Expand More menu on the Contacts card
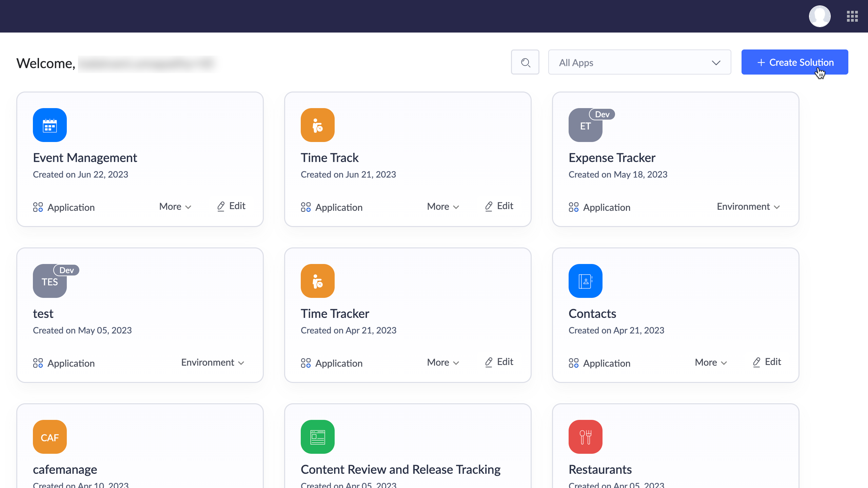Viewport: 868px width, 488px height. click(x=711, y=363)
